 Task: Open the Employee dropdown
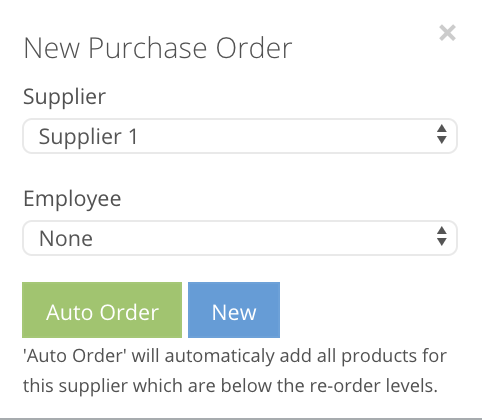click(240, 238)
